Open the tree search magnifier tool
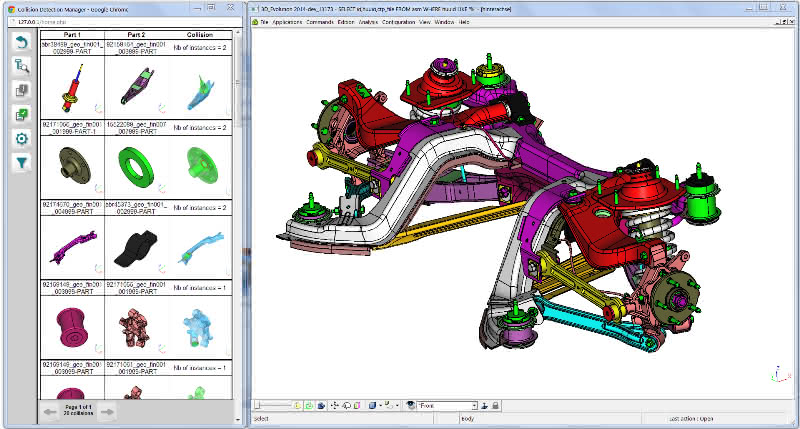Viewport: 800px width, 429px height. 21,66
